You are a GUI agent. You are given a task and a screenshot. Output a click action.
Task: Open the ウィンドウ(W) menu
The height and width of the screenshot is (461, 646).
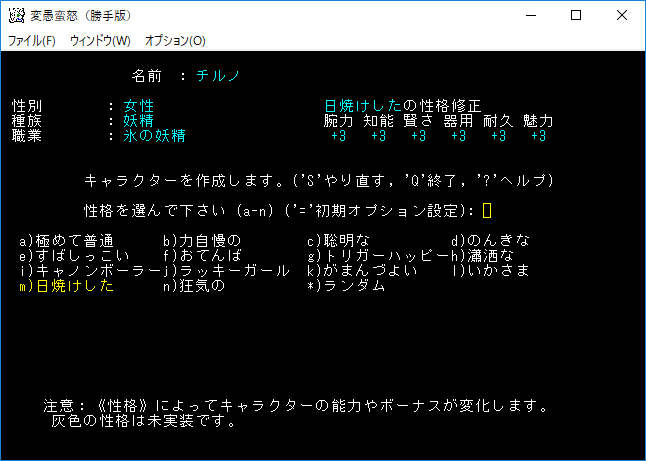(x=100, y=41)
